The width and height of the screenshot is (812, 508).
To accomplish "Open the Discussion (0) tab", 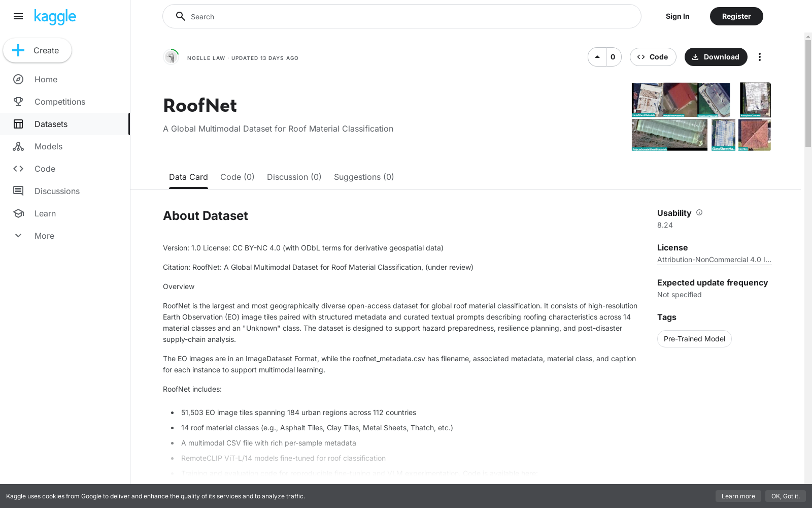I will click(x=294, y=177).
